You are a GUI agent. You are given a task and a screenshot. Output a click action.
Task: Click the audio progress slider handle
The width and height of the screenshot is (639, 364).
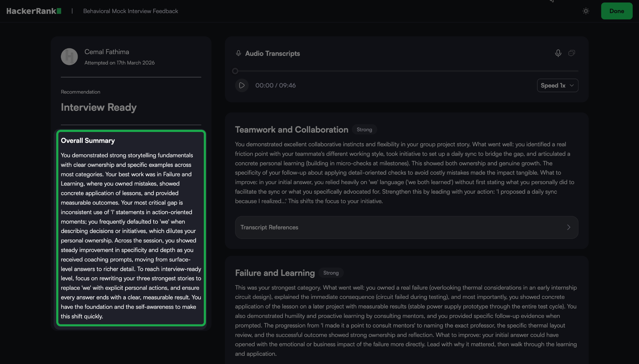tap(235, 71)
